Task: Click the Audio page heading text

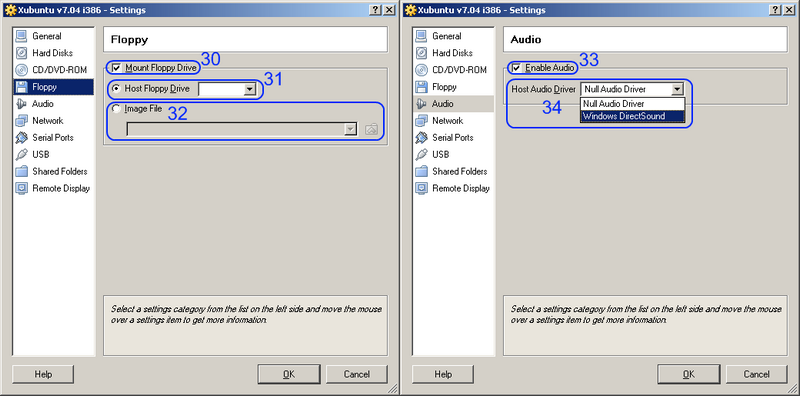Action: (526, 39)
